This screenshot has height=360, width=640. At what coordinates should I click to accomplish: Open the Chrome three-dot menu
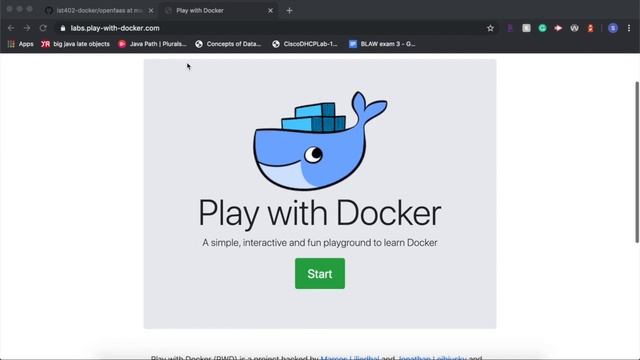click(629, 28)
